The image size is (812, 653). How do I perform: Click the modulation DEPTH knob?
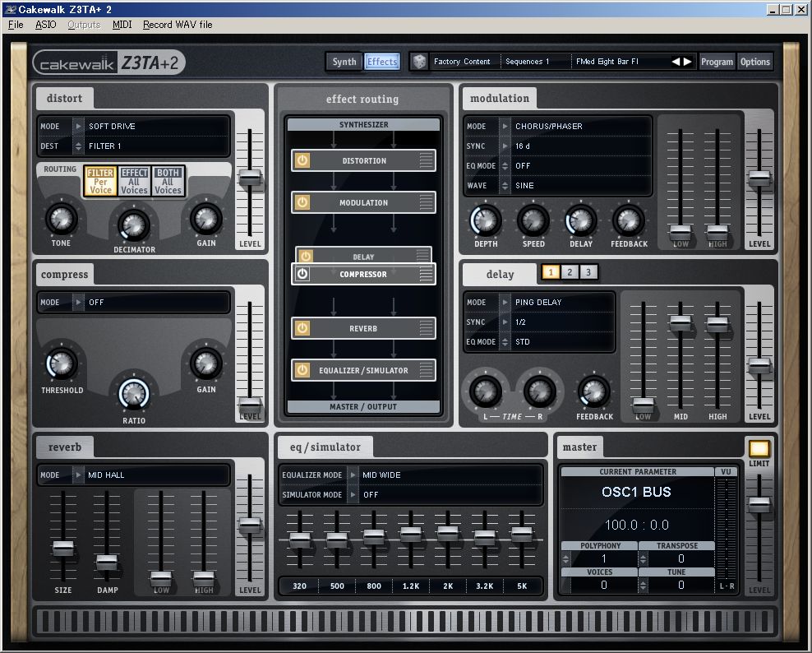click(x=486, y=220)
